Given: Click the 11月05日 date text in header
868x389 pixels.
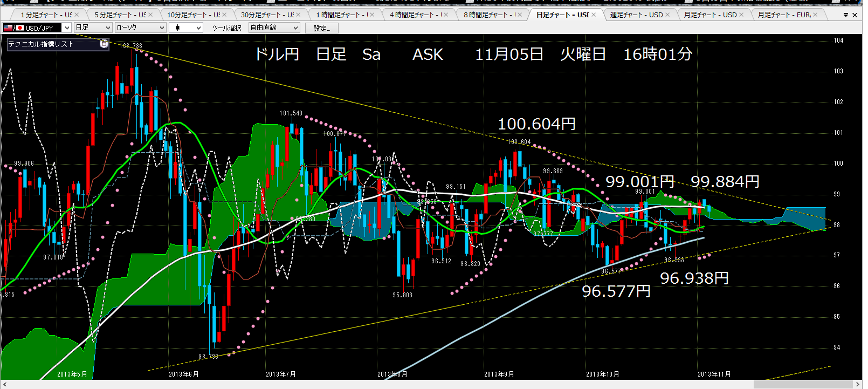Looking at the screenshot, I should click(x=509, y=54).
